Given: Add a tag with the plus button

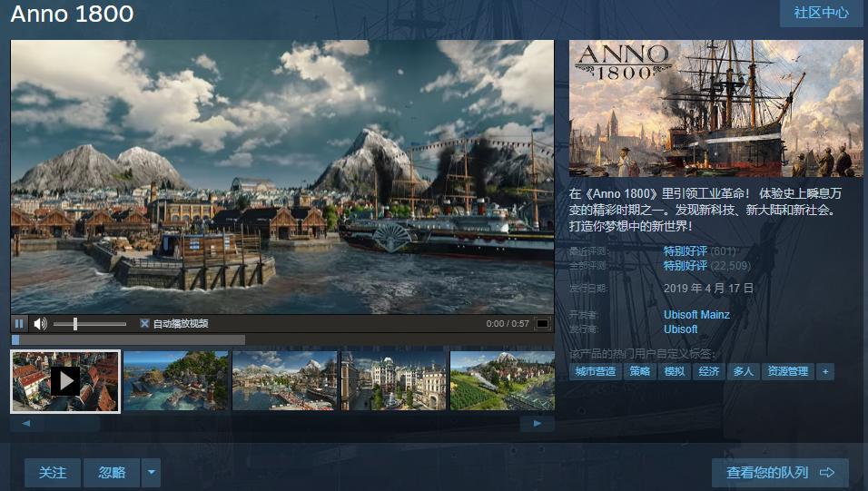Looking at the screenshot, I should [825, 371].
